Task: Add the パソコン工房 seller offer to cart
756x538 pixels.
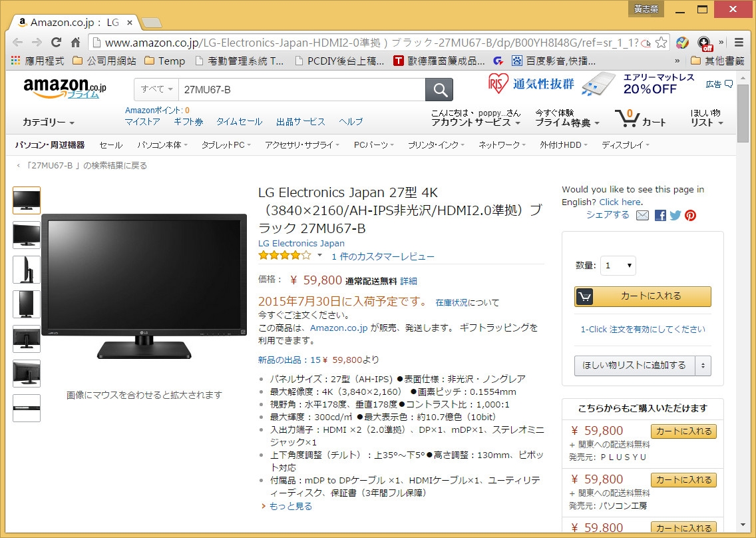Action: coord(683,480)
